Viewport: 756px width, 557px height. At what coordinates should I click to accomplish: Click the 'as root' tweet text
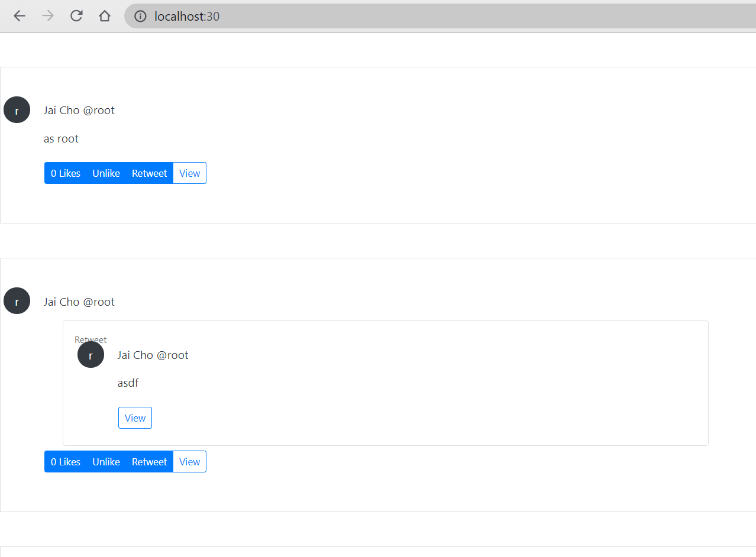click(x=61, y=139)
